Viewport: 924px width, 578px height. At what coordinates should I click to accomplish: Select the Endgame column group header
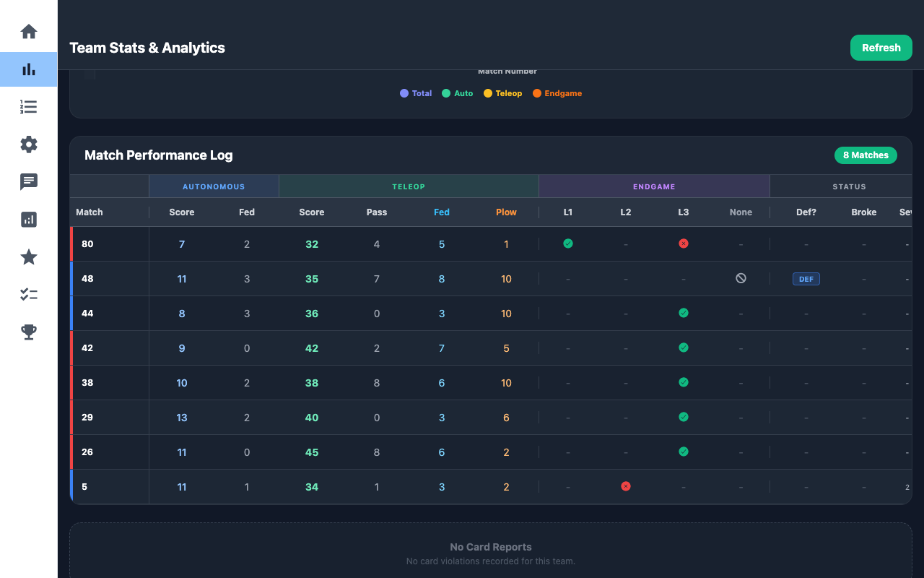(654, 186)
